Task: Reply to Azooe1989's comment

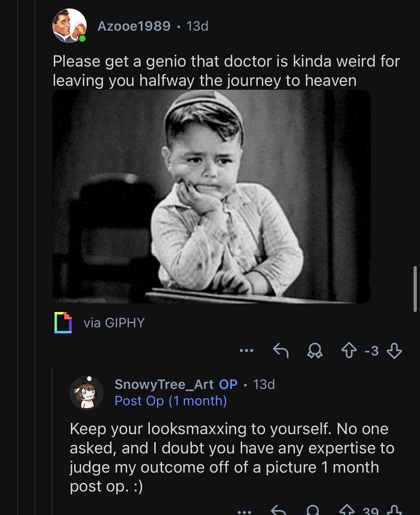Action: (281, 351)
